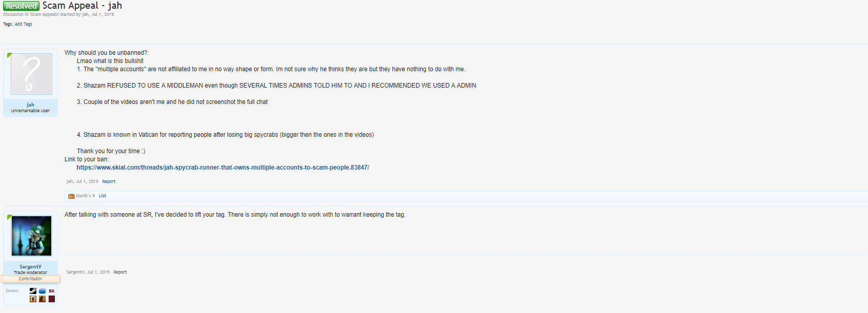Open jah's default question-mark avatar
Viewport: 868px width, 313px height.
tap(31, 74)
